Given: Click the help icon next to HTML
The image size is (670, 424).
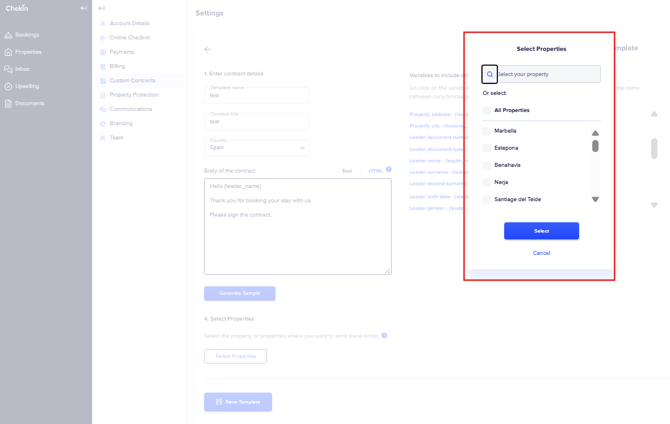Looking at the screenshot, I should pos(389,170).
